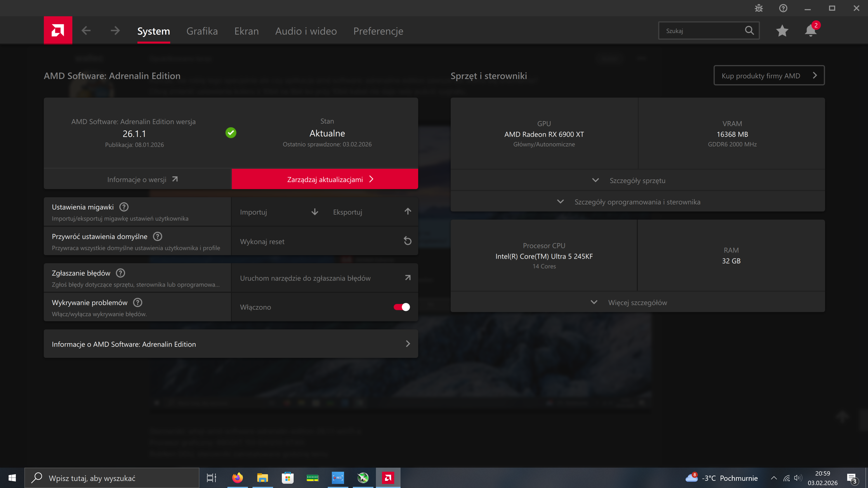This screenshot has width=868, height=488.
Task: Expand Szczegóły sprzętu section
Action: click(x=629, y=181)
